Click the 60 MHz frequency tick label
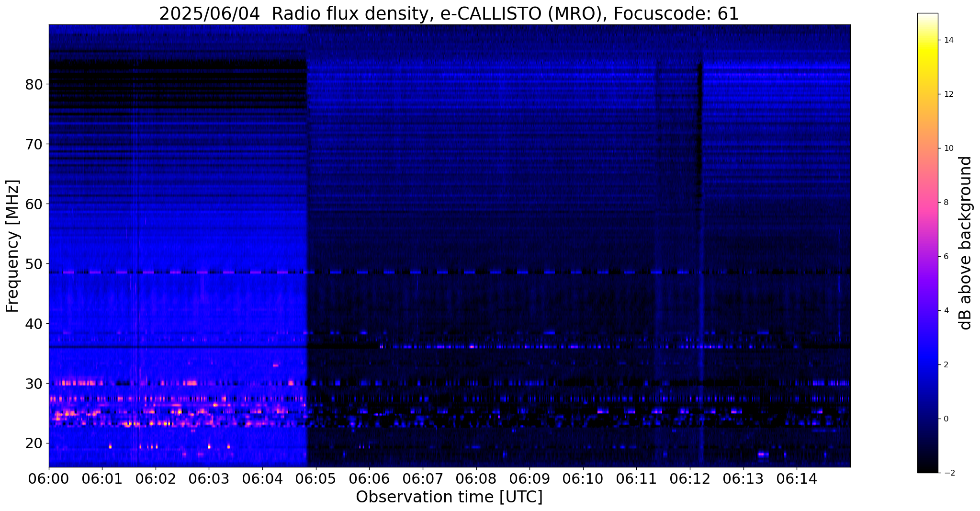Viewport: 980px width, 511px height. (34, 204)
